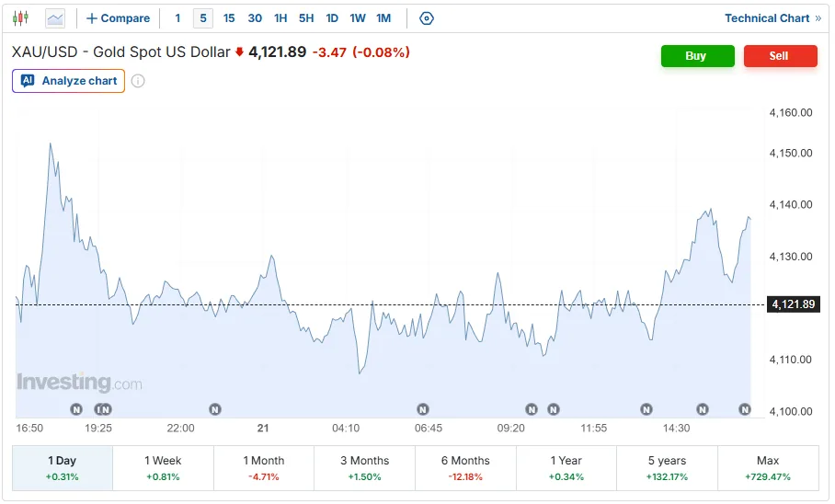This screenshot has height=504, width=835.
Task: Click the Analyze chart button
Action: [x=68, y=81]
